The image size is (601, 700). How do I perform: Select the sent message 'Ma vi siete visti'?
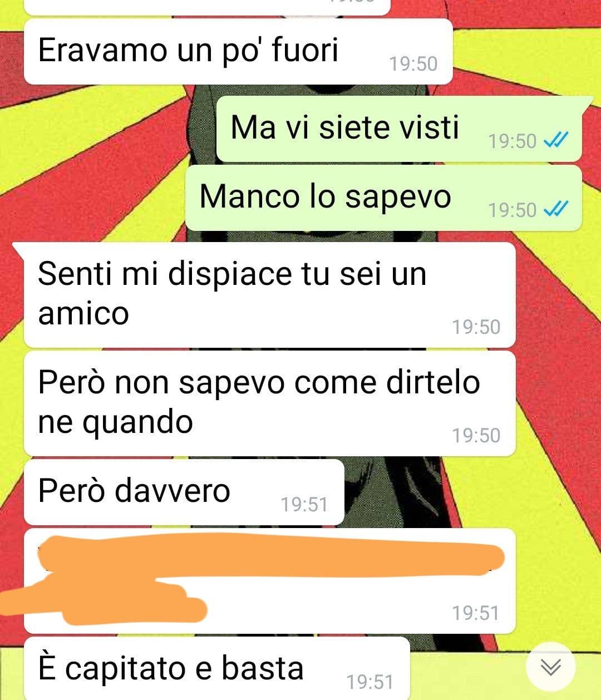pos(399,129)
